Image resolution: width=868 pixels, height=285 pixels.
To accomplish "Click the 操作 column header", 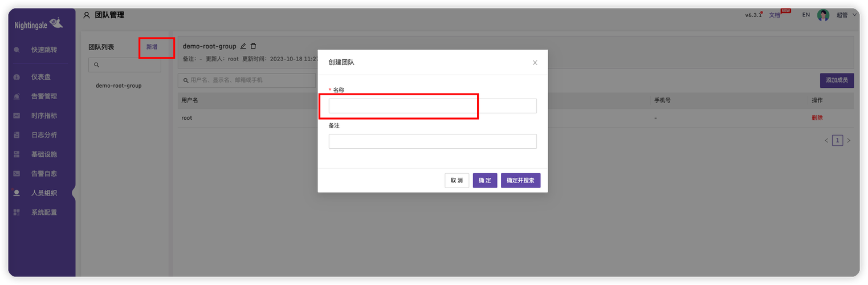I will click(817, 100).
